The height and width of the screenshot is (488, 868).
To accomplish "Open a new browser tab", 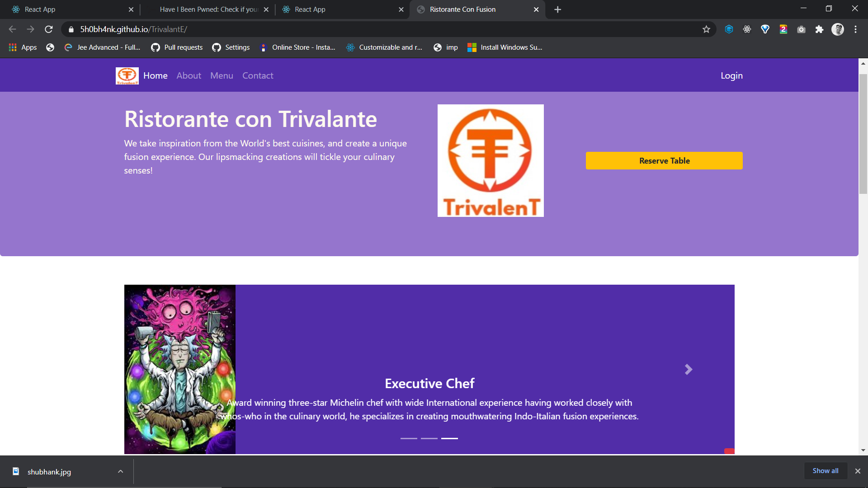I will point(558,9).
